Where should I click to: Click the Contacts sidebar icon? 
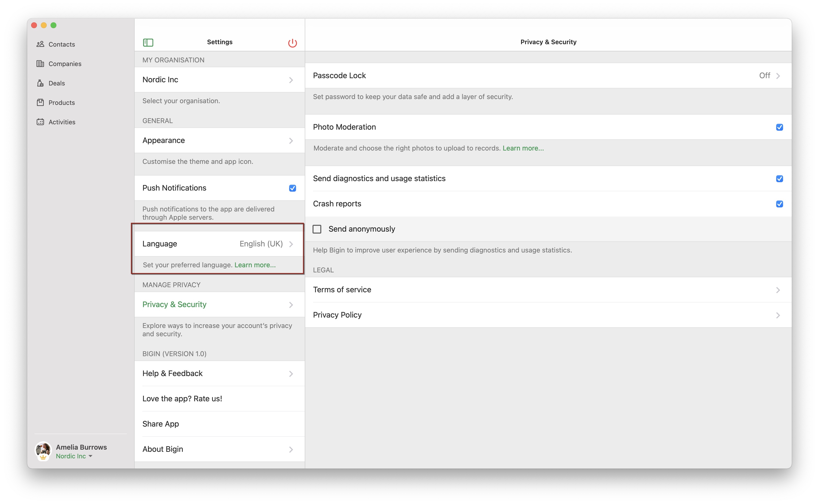40,44
